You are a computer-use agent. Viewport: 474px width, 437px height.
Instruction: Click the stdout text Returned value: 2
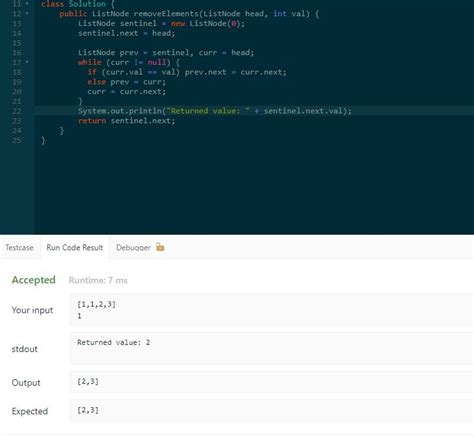(113, 342)
